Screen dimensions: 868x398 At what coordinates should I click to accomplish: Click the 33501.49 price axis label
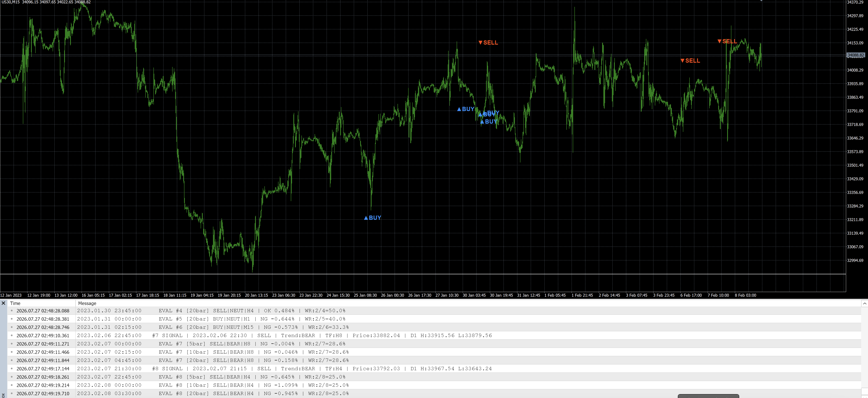coord(855,165)
